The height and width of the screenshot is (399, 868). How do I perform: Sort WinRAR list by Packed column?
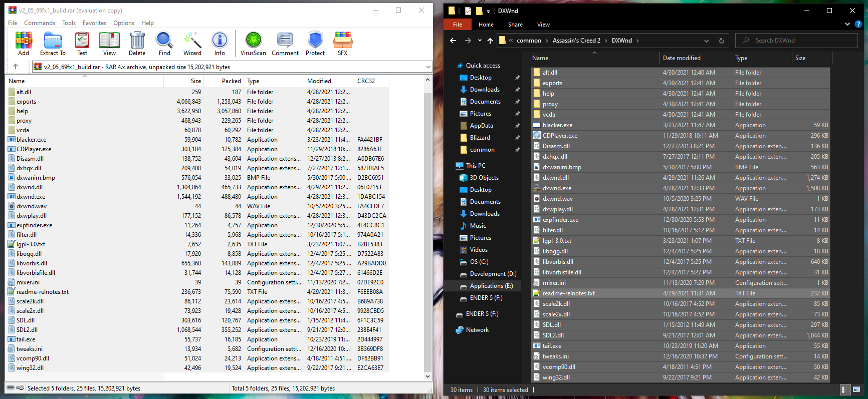click(224, 81)
